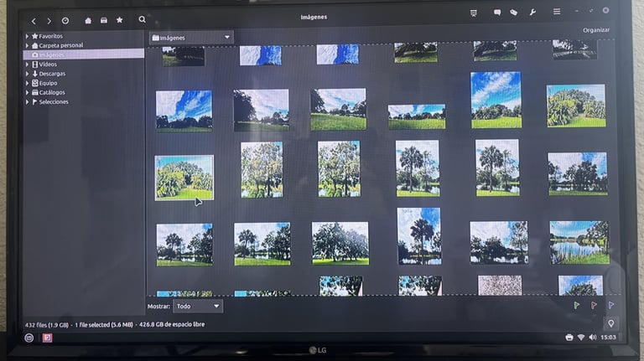The height and width of the screenshot is (361, 644).
Task: Expand the Selecciones tree node
Action: [x=27, y=101]
